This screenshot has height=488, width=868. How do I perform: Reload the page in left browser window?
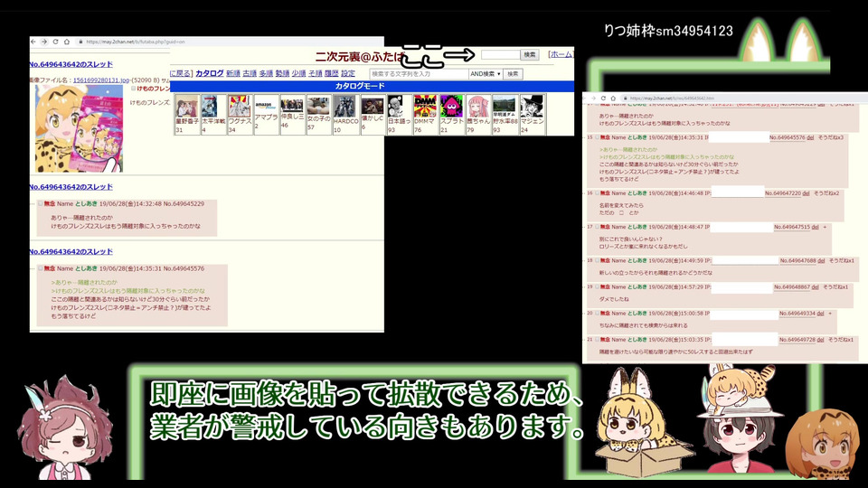click(55, 42)
